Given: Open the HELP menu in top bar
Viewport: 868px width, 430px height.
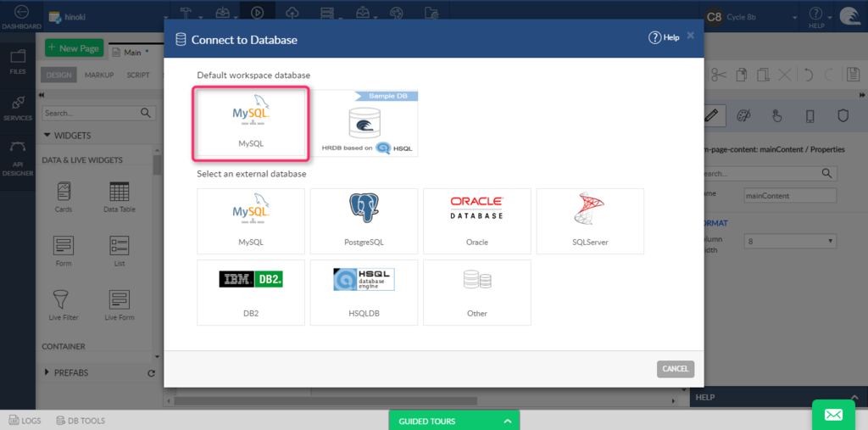Looking at the screenshot, I should coord(816,18).
